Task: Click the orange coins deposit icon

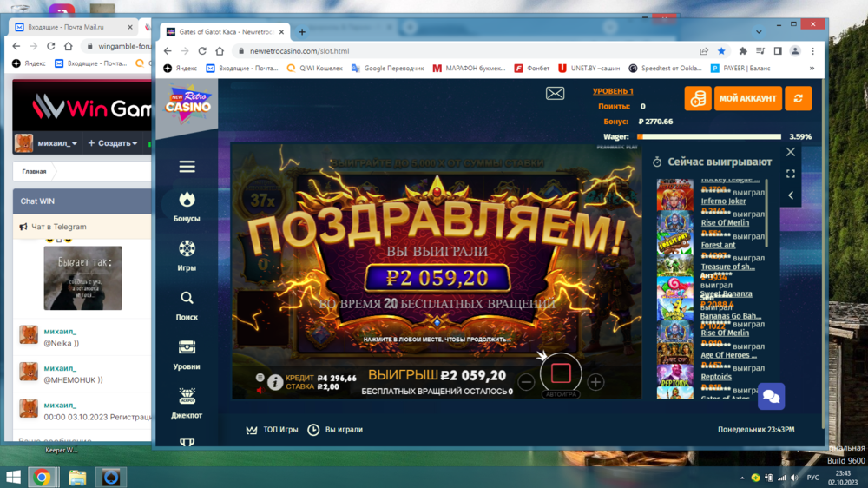Action: 697,98
